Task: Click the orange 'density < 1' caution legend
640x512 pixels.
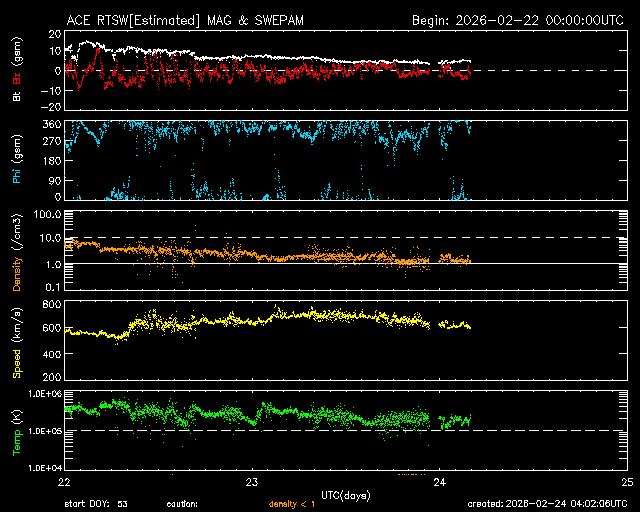Action: coord(290,504)
